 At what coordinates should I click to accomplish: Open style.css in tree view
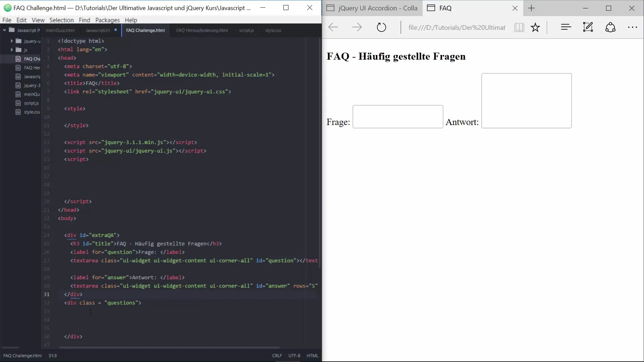[x=28, y=112]
